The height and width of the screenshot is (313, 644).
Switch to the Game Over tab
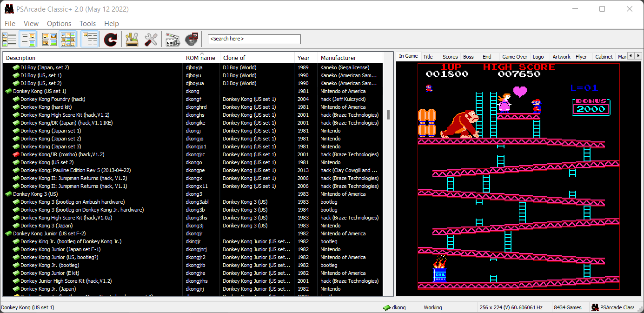click(515, 57)
